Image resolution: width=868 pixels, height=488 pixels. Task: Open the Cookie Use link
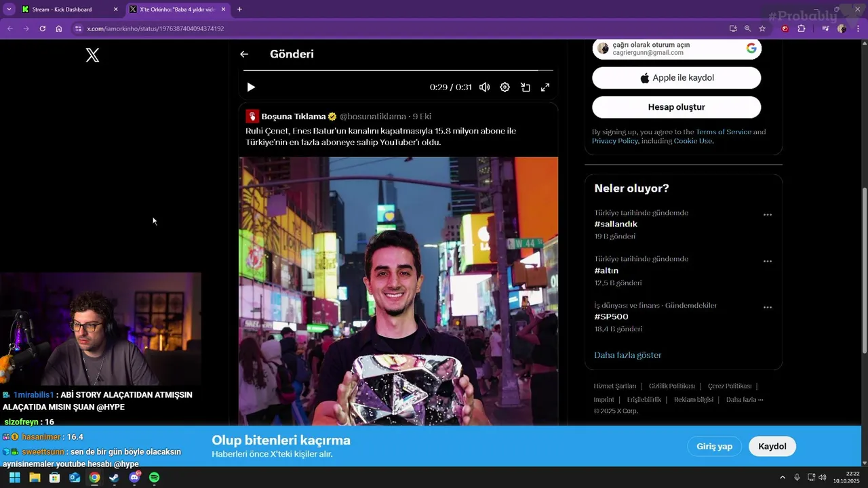tap(692, 141)
